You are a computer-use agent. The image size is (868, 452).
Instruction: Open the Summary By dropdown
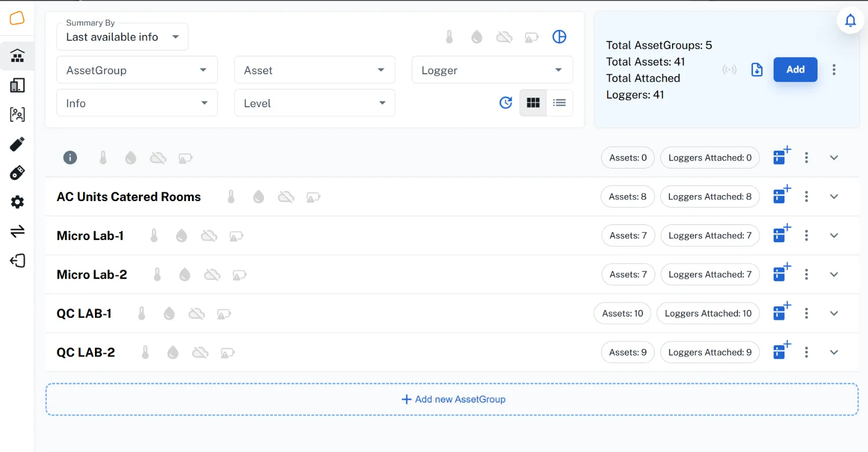[x=123, y=37]
